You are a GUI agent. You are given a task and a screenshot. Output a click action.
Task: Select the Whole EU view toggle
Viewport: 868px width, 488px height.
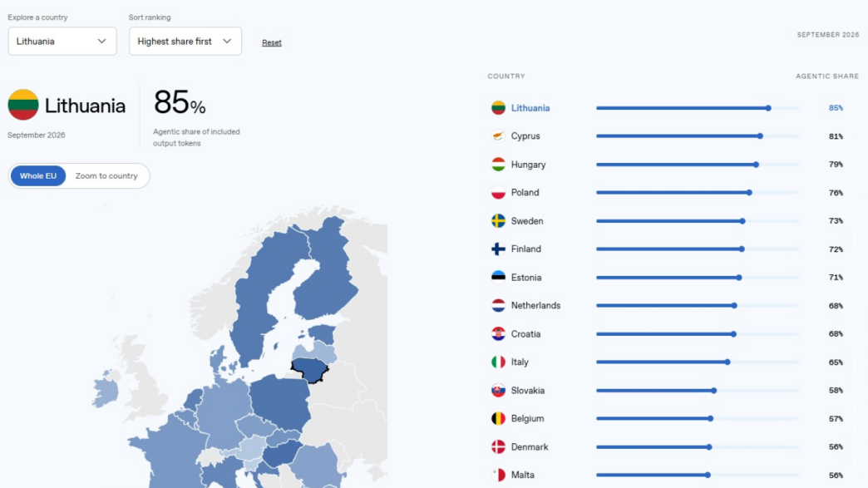(x=37, y=176)
